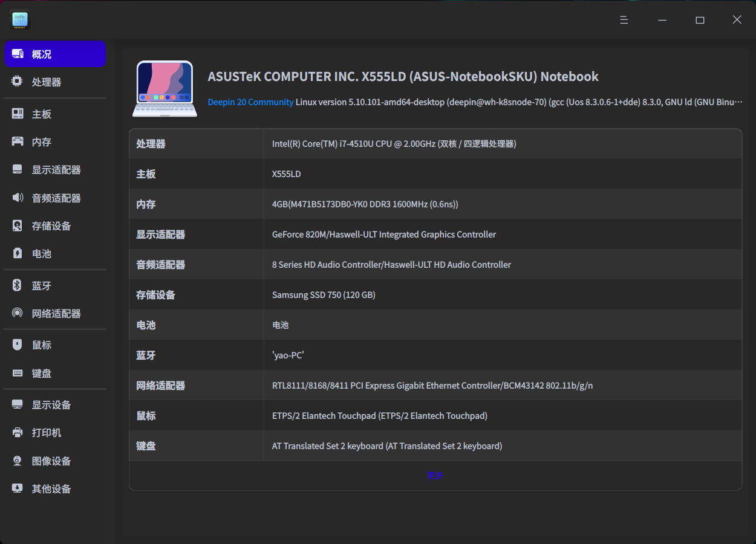Click the 更多 (More) link
Viewport: 756px width, 544px height.
pos(435,476)
